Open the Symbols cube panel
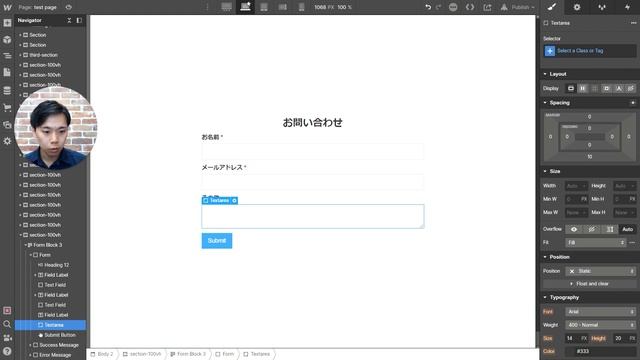 pyautogui.click(x=7, y=40)
